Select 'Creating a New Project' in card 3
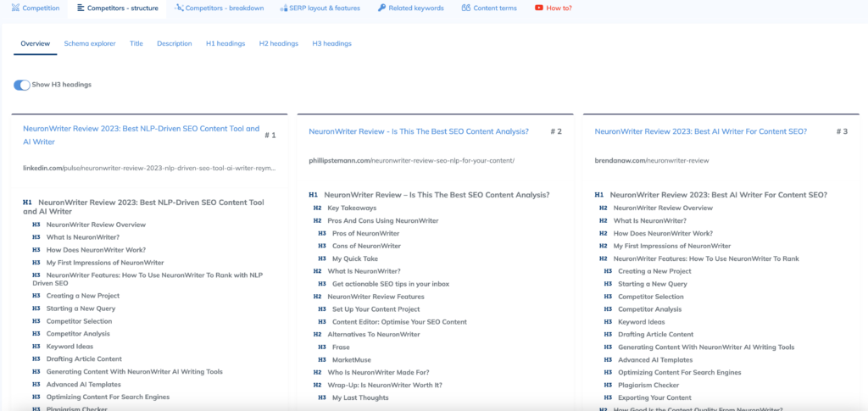The width and height of the screenshot is (868, 411). pos(654,272)
